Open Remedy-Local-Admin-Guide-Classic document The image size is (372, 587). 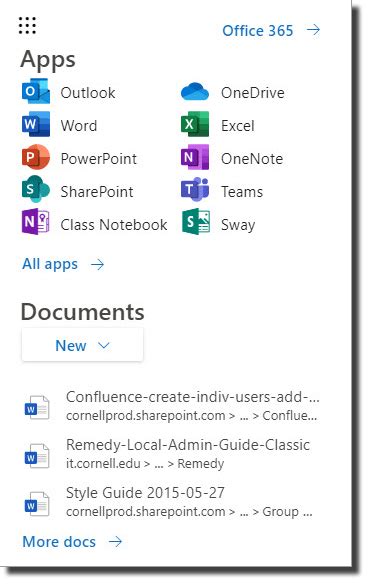[188, 445]
